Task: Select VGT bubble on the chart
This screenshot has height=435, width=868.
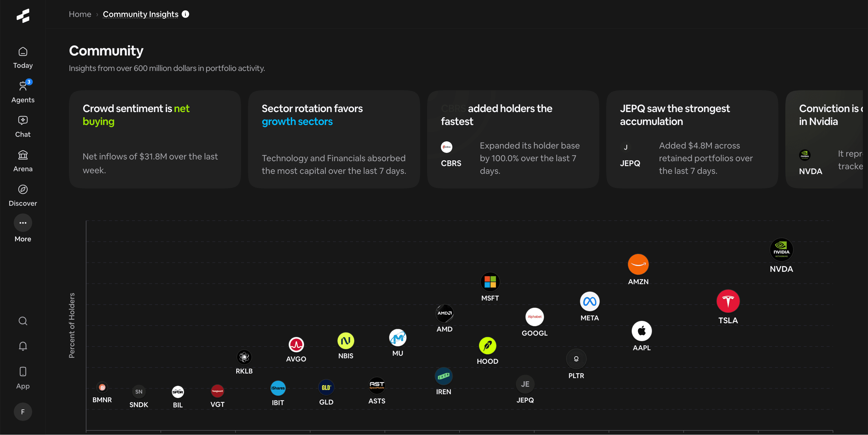Action: click(x=217, y=391)
